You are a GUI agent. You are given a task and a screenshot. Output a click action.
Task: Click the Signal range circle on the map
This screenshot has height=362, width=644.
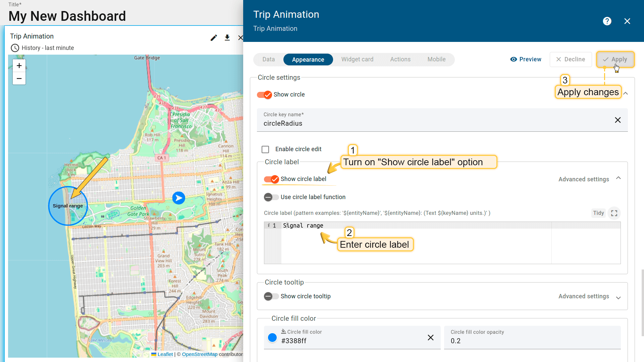tap(68, 206)
